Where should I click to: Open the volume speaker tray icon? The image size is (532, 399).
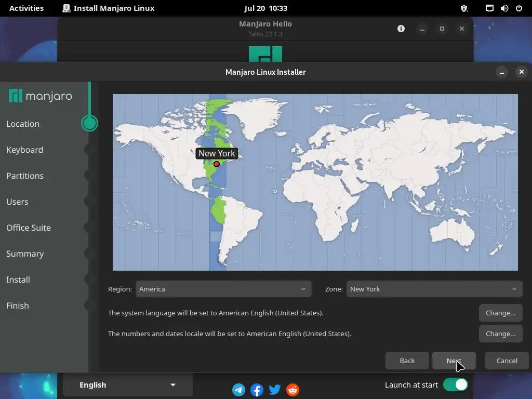[x=504, y=8]
